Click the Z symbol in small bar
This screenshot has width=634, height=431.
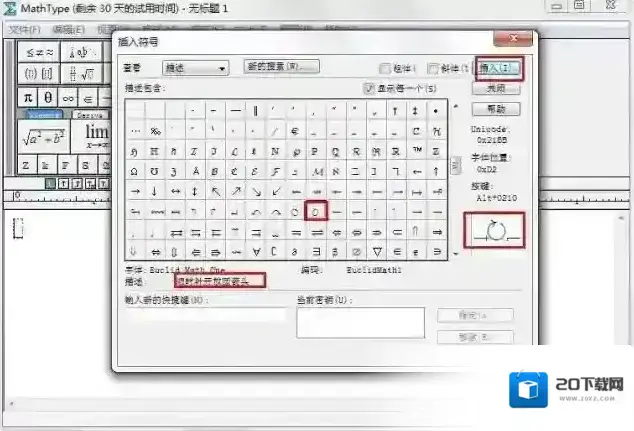26,165
